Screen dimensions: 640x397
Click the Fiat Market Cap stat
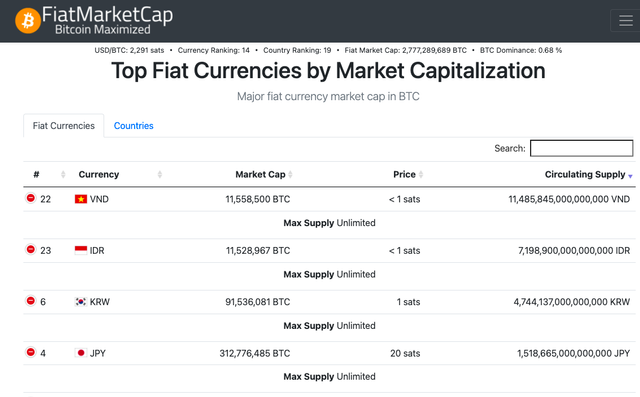tap(405, 50)
